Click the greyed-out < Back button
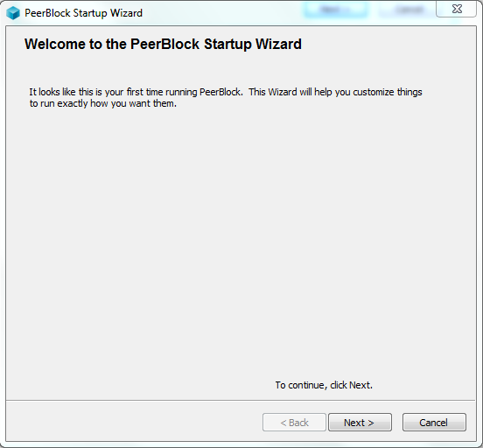 (x=294, y=422)
